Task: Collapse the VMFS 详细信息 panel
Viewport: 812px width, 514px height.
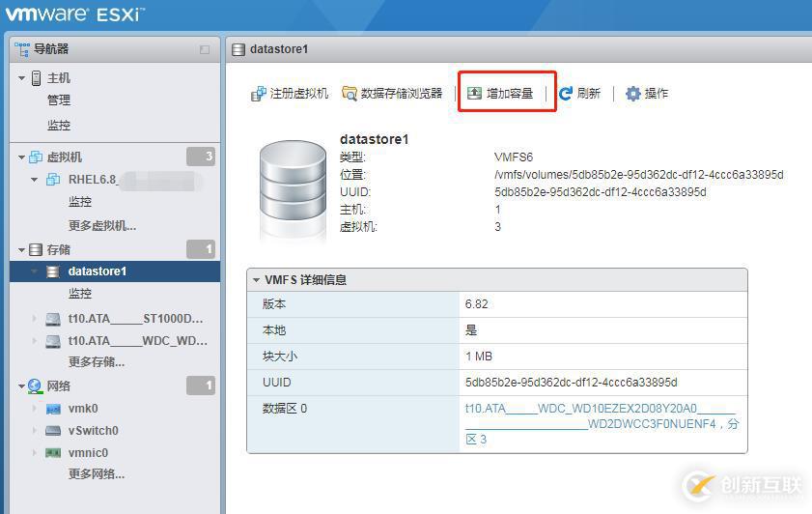Action: pos(256,280)
